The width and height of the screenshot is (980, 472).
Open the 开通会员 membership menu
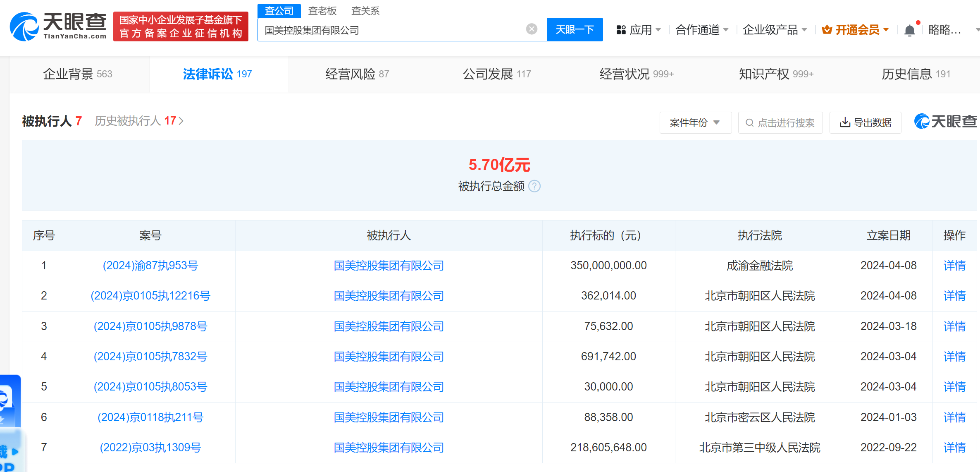(x=855, y=30)
